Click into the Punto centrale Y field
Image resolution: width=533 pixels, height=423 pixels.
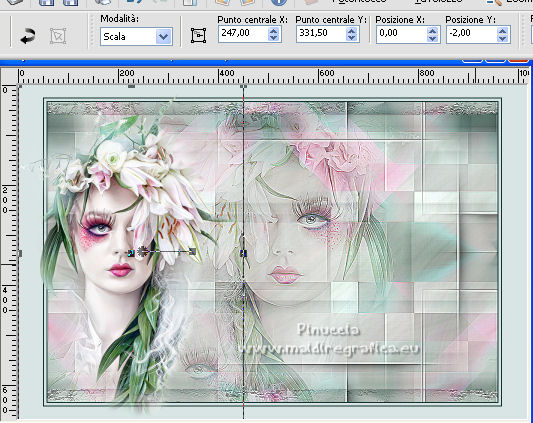coord(320,33)
